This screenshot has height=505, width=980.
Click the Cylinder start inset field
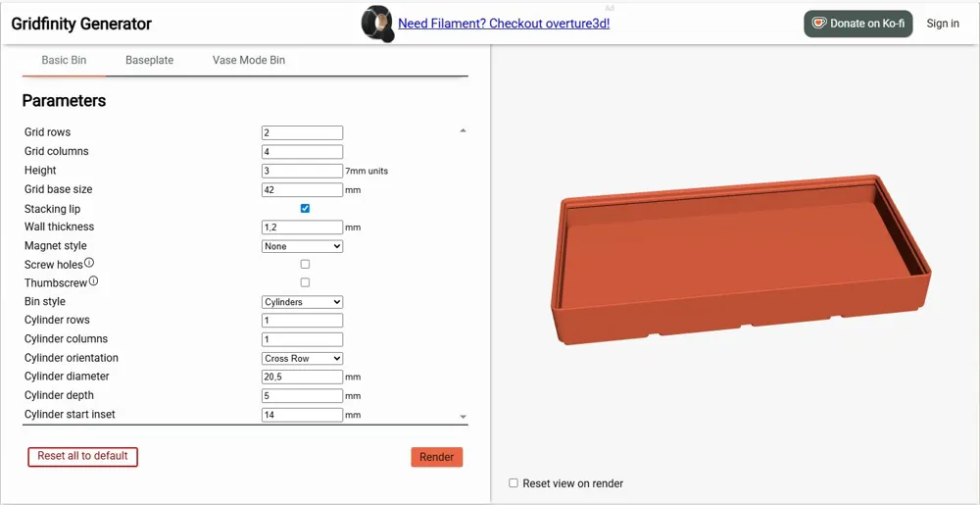point(303,415)
